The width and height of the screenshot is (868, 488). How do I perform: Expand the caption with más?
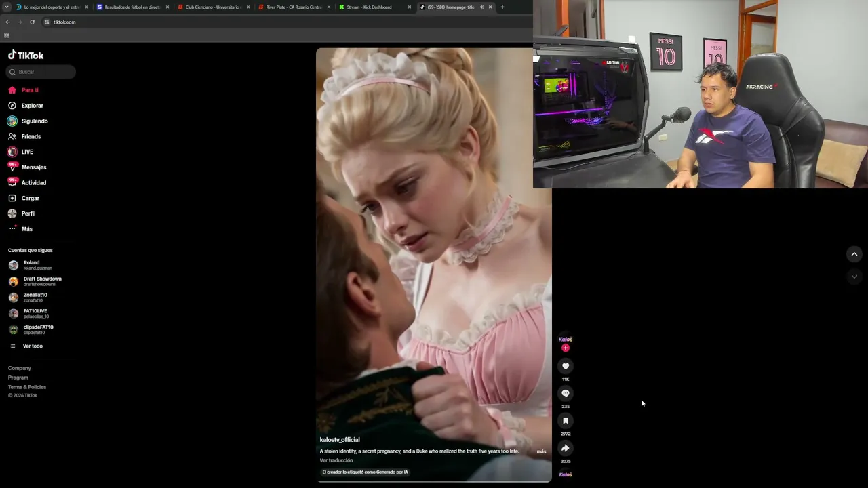coord(541,451)
